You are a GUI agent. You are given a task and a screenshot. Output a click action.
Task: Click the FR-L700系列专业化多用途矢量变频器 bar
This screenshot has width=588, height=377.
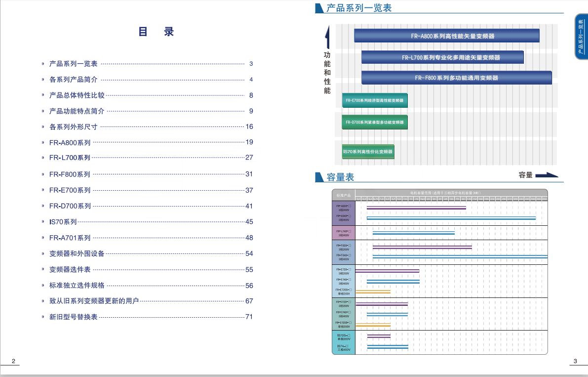coord(442,57)
